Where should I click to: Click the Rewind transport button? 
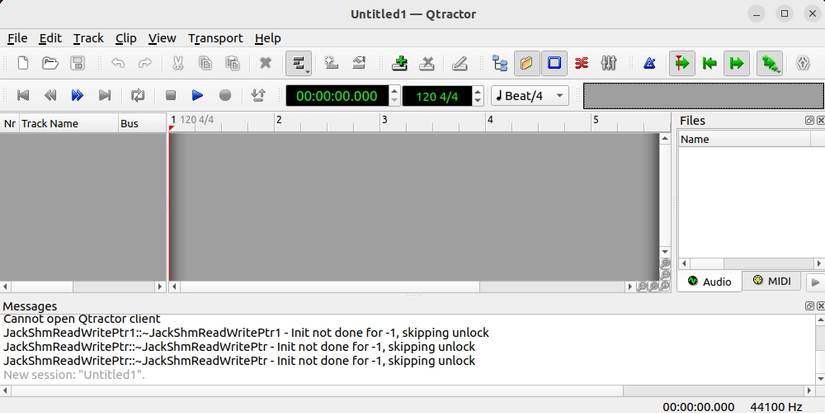(50, 95)
